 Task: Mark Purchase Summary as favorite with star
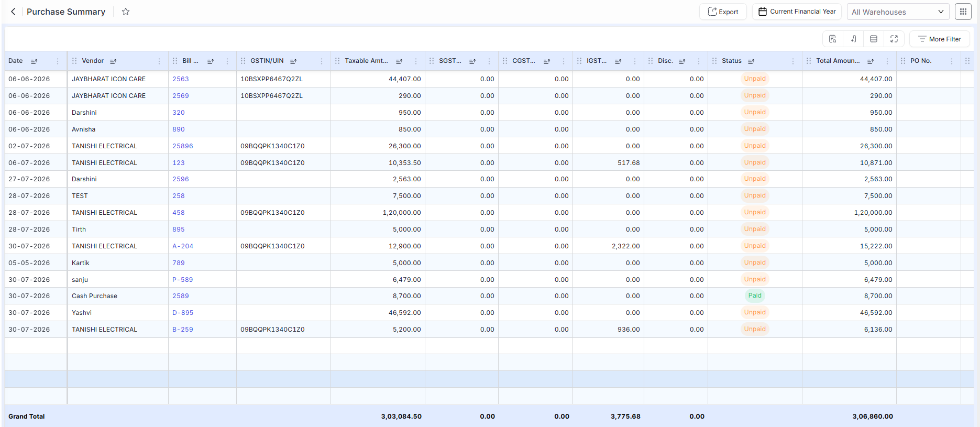pos(126,12)
